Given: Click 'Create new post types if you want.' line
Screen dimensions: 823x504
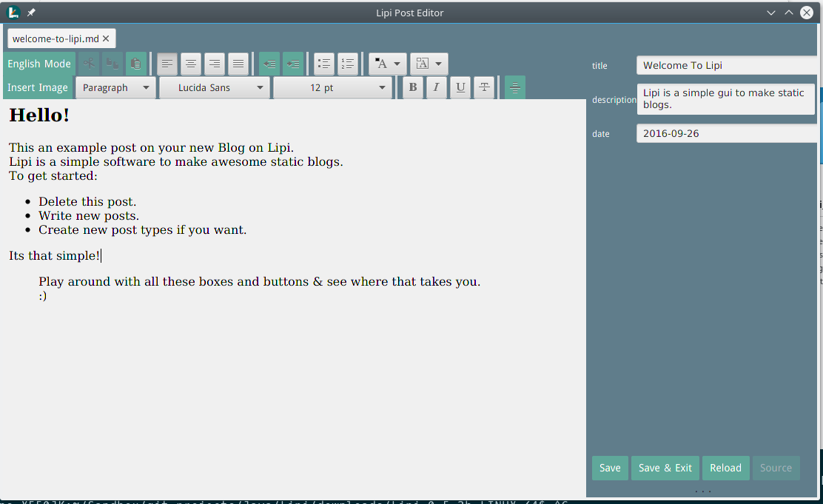Looking at the screenshot, I should pos(142,230).
